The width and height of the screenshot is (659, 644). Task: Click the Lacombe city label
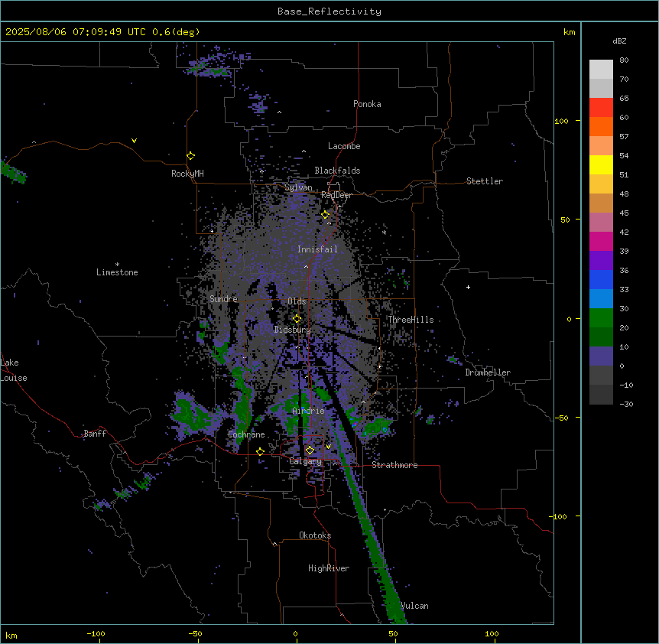(344, 146)
